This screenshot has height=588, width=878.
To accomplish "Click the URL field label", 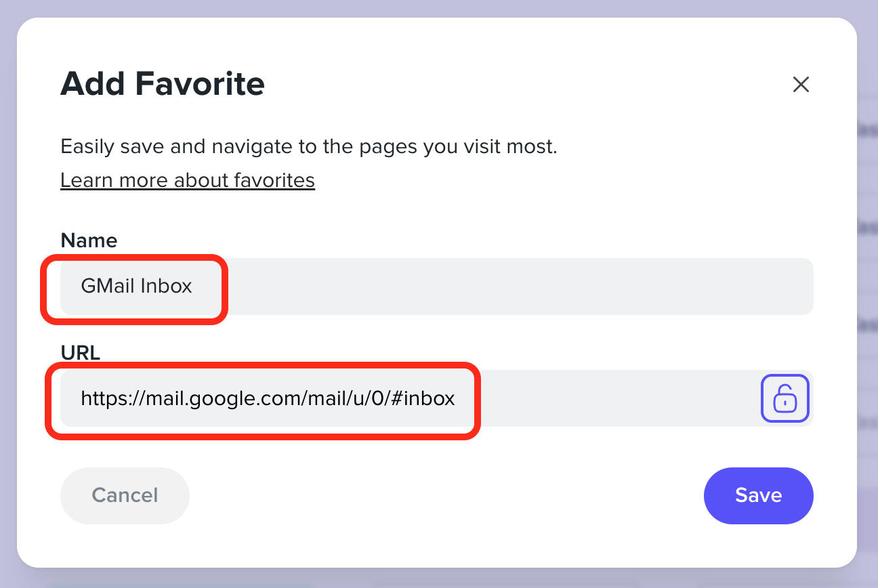I will (x=80, y=352).
